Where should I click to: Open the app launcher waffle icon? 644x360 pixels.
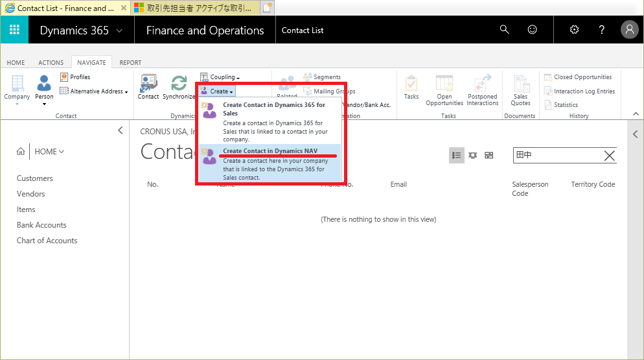(x=14, y=30)
